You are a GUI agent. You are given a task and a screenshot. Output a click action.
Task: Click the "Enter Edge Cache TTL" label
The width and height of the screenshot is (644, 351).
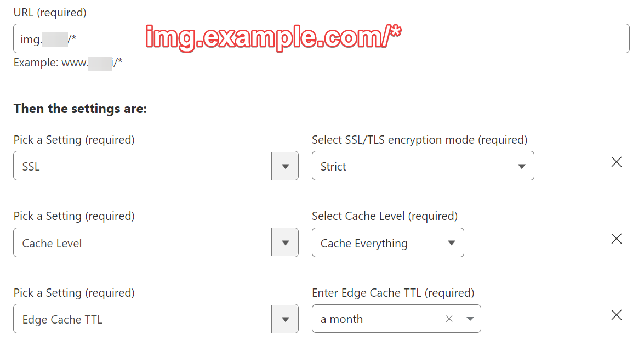pyautogui.click(x=393, y=293)
